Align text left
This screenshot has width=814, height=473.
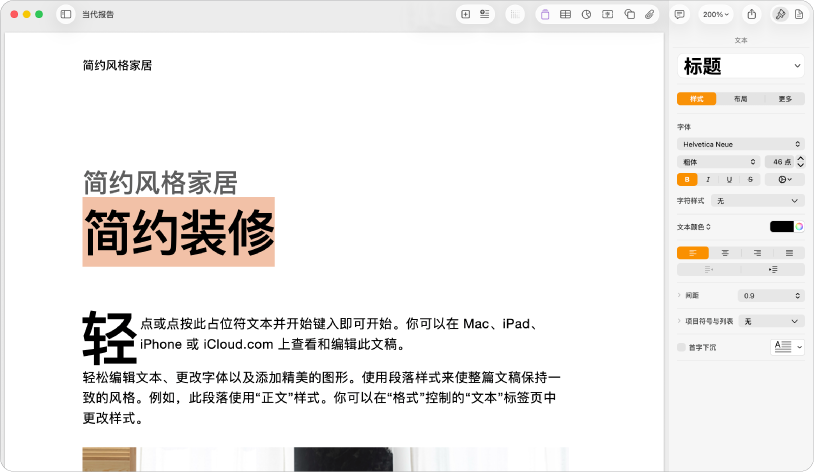[x=693, y=253]
